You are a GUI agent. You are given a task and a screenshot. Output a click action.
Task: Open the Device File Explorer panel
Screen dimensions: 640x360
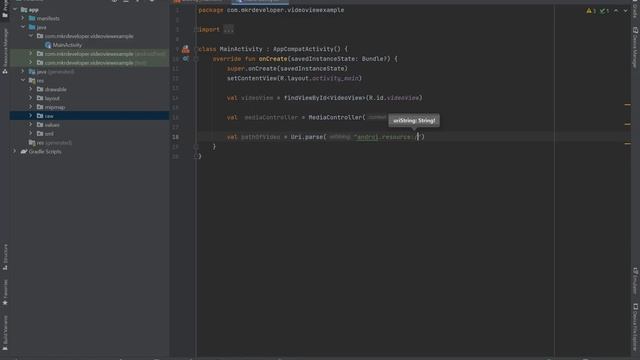tap(635, 327)
